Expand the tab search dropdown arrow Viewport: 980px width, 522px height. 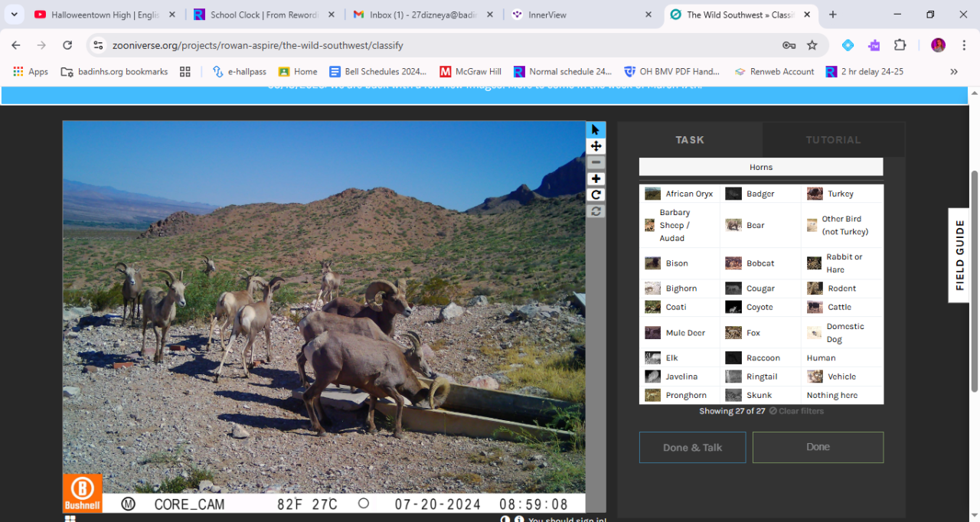[x=14, y=15]
